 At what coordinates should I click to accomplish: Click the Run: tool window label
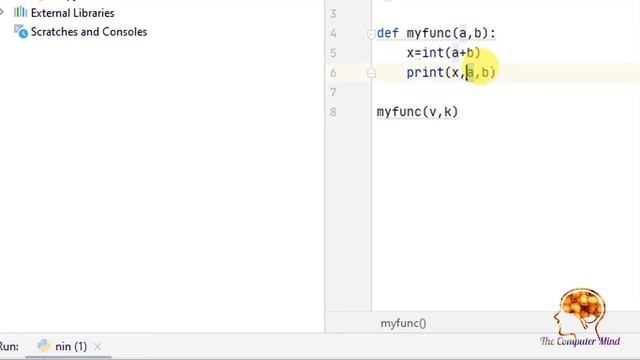pos(9,347)
